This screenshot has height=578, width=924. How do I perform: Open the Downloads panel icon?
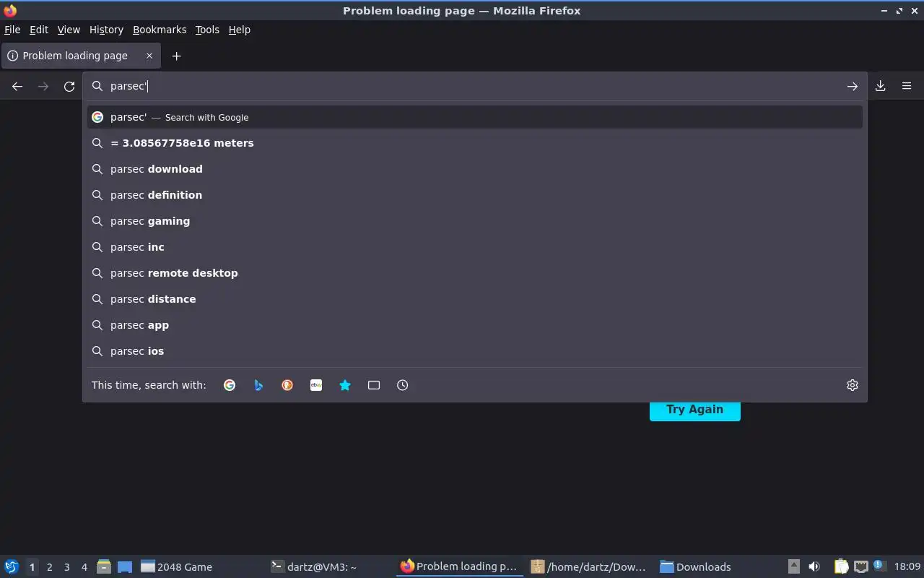point(881,86)
